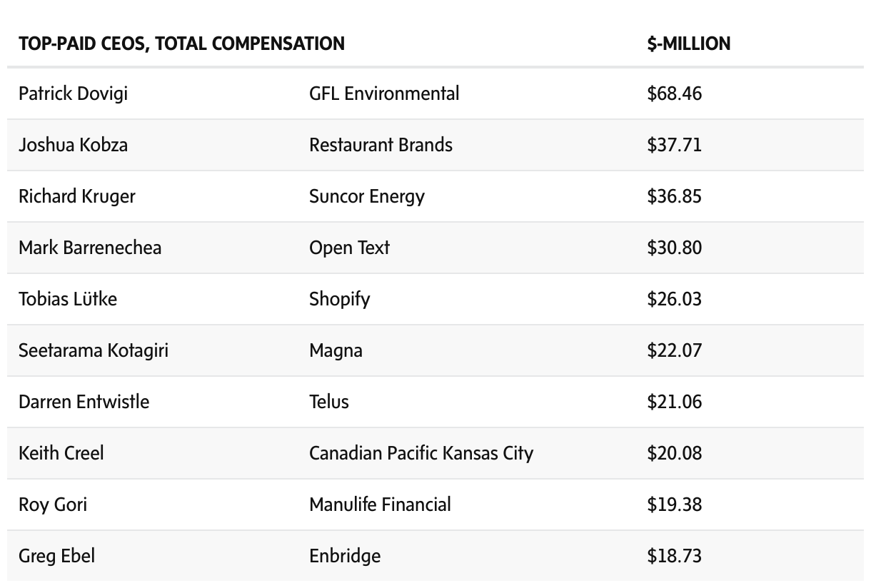Screen dimensions: 871x588
Task: Click the Telus company cell
Action: (x=329, y=402)
